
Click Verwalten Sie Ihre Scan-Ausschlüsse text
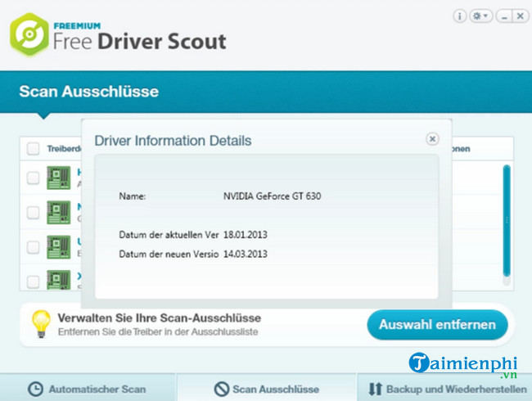click(159, 318)
